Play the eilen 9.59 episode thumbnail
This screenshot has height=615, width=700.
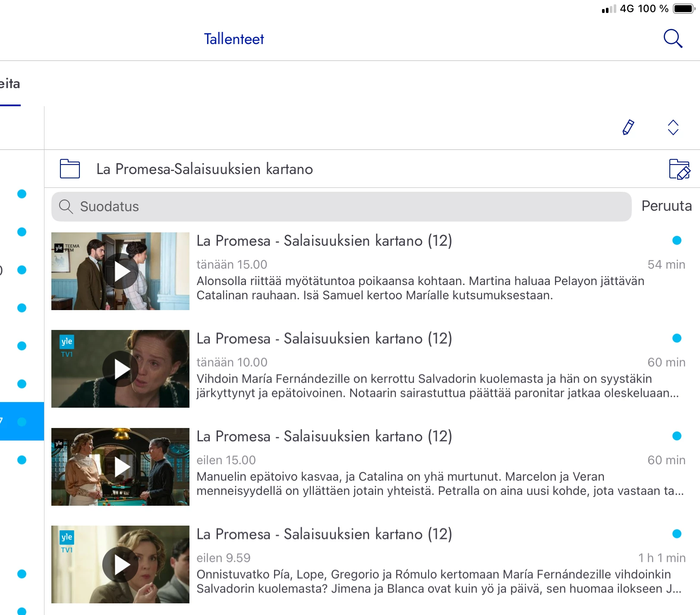click(x=120, y=564)
